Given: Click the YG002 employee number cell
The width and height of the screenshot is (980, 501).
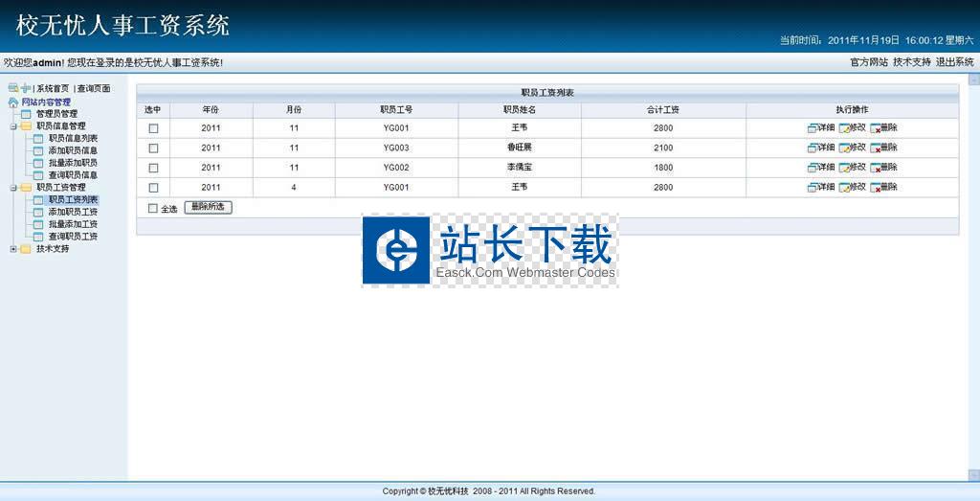Looking at the screenshot, I should 396,168.
